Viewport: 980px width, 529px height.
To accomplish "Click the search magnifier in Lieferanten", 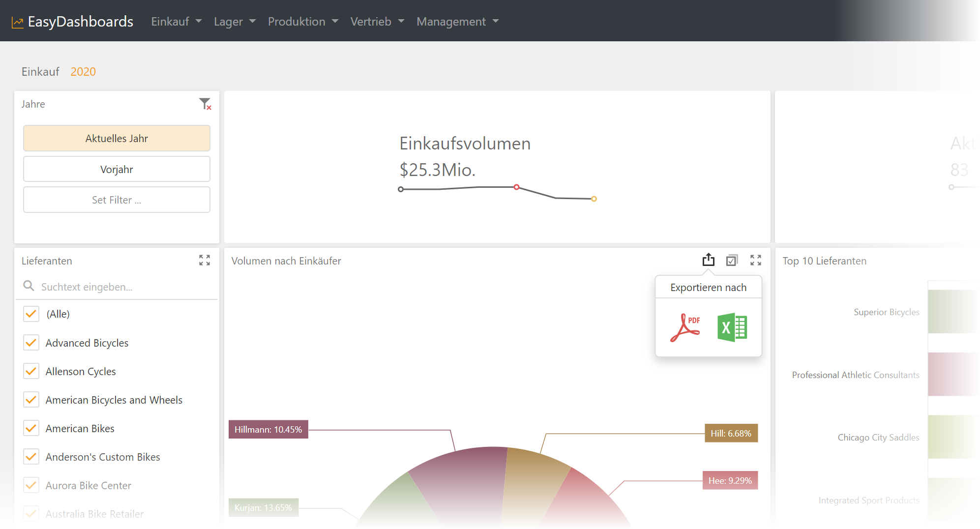I will 29,286.
